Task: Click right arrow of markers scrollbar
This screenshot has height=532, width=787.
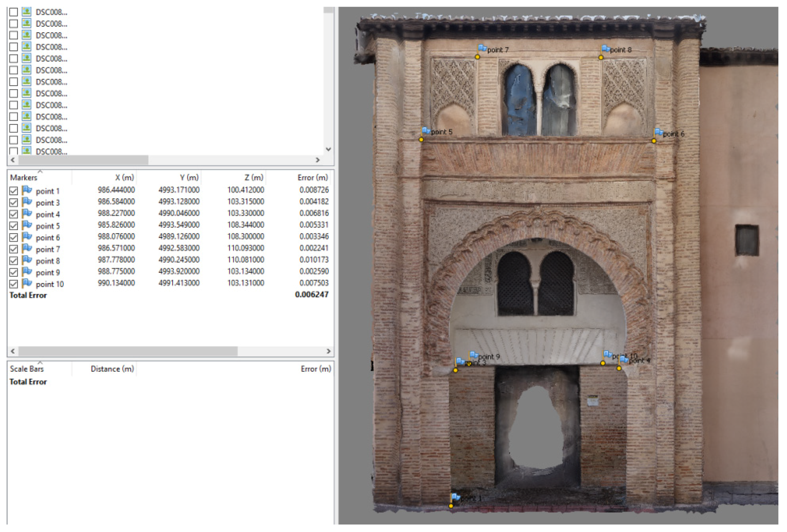Action: pyautogui.click(x=328, y=351)
